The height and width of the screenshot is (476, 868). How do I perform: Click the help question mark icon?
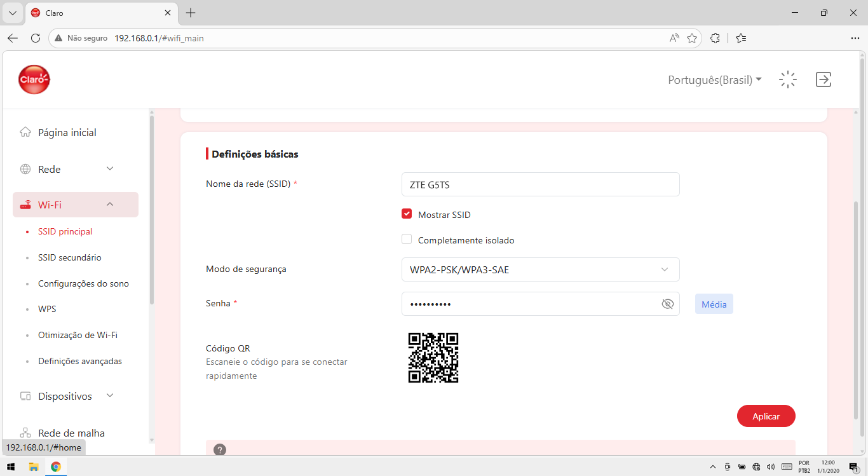(x=220, y=450)
